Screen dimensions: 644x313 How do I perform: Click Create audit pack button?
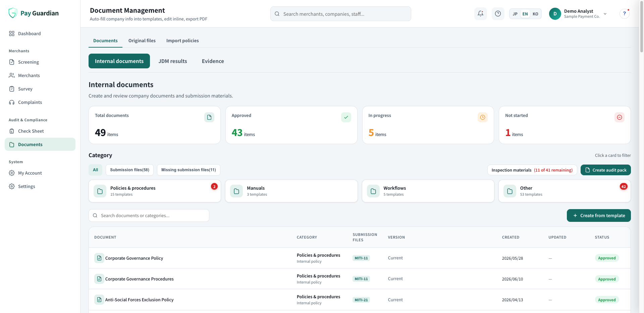(606, 170)
